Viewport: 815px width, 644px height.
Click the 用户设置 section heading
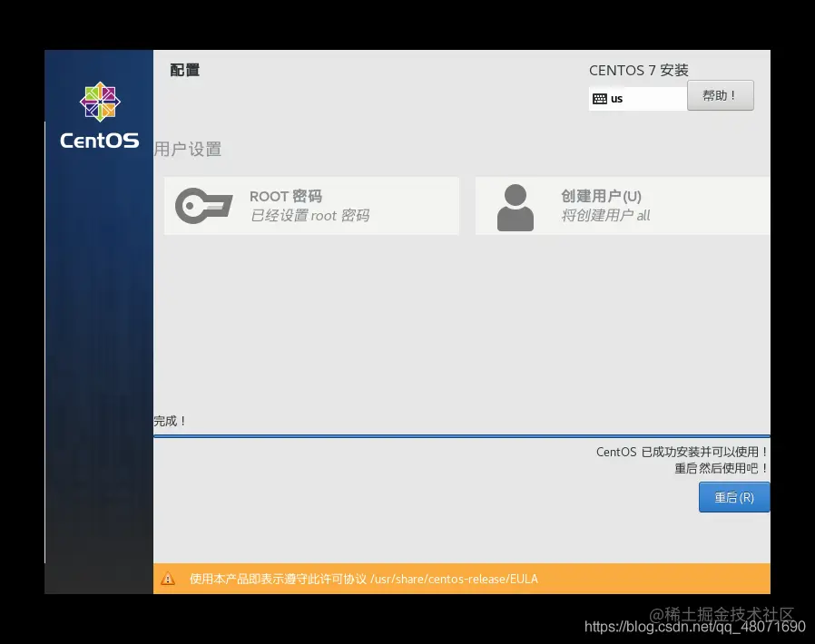coord(188,149)
